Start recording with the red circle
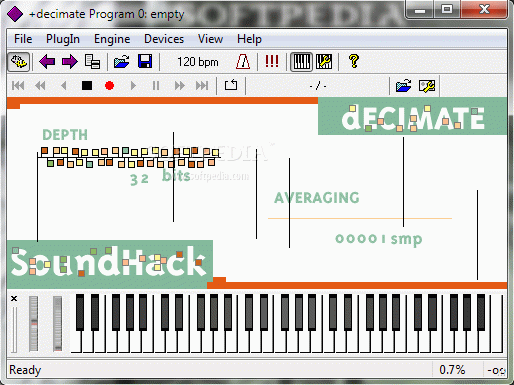Screen dimensions: 514x385 click(110, 86)
